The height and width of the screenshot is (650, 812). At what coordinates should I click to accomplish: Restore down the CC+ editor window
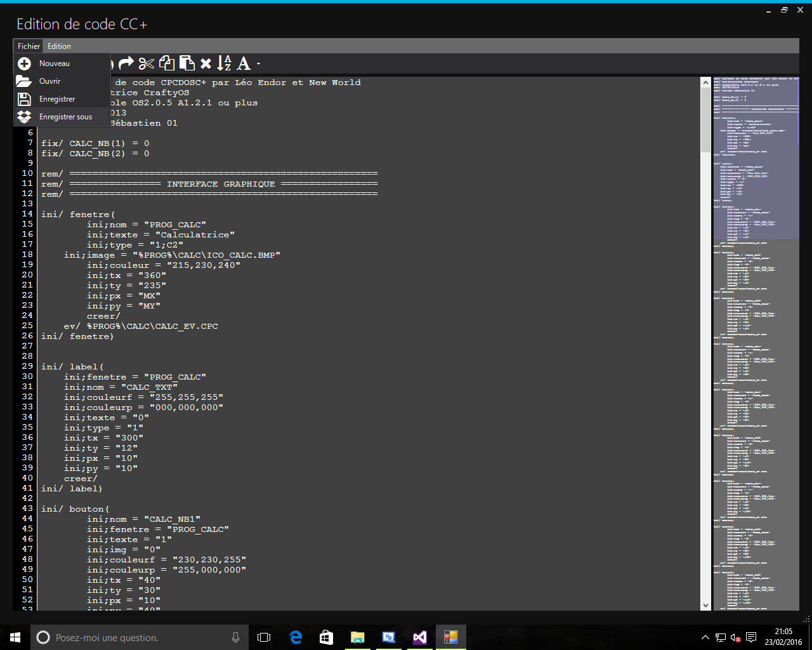(784, 10)
